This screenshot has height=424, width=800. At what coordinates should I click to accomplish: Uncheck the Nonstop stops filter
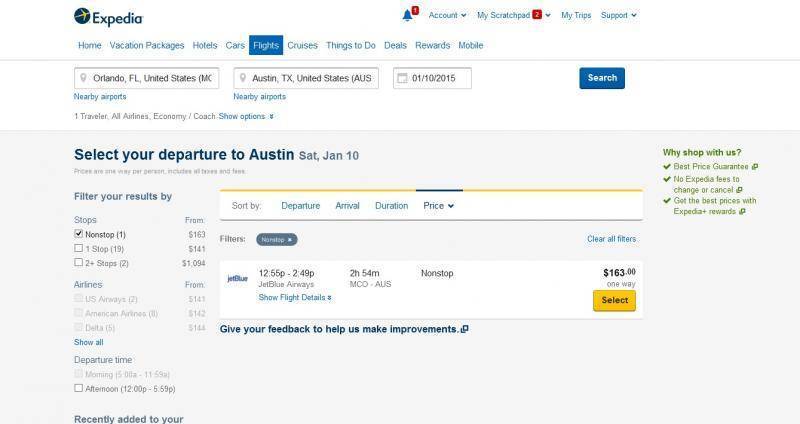pyautogui.click(x=79, y=234)
